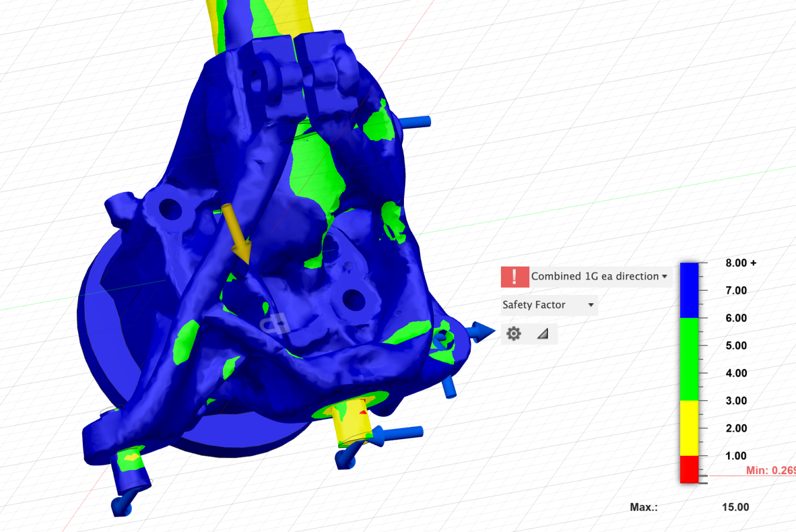
Task: Click the Min value marker label
Action: pyautogui.click(x=770, y=471)
